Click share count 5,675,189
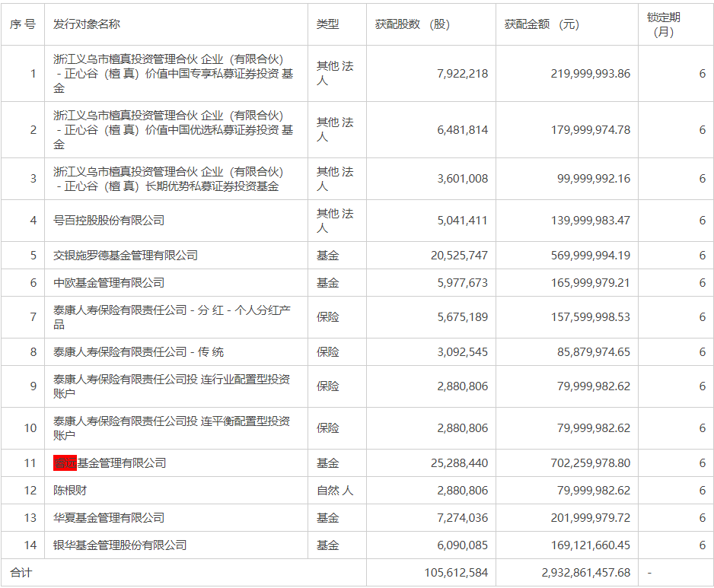Image resolution: width=714 pixels, height=588 pixels. pyautogui.click(x=463, y=317)
